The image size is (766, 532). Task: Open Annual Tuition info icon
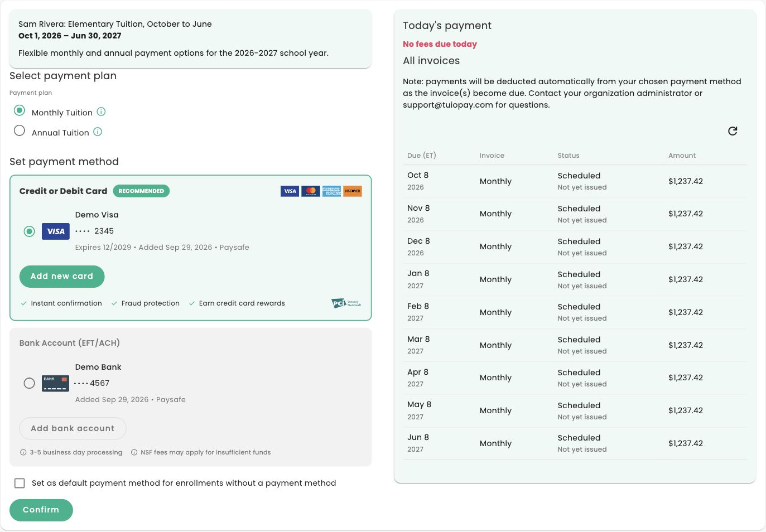(98, 132)
